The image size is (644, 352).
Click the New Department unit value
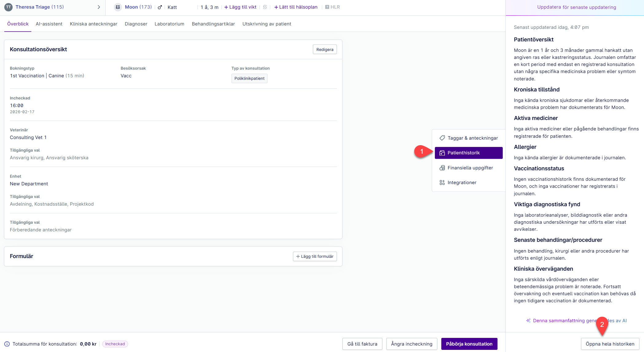[29, 184]
